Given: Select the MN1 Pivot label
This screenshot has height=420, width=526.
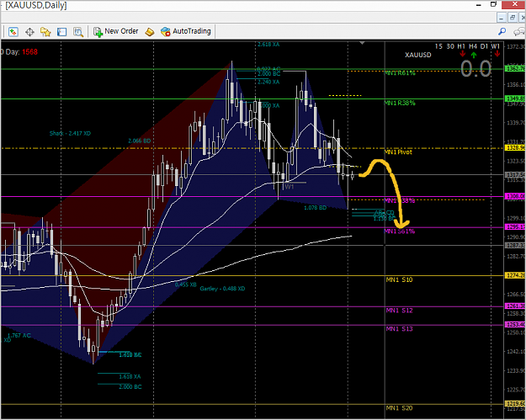Looking at the screenshot, I should [398, 152].
